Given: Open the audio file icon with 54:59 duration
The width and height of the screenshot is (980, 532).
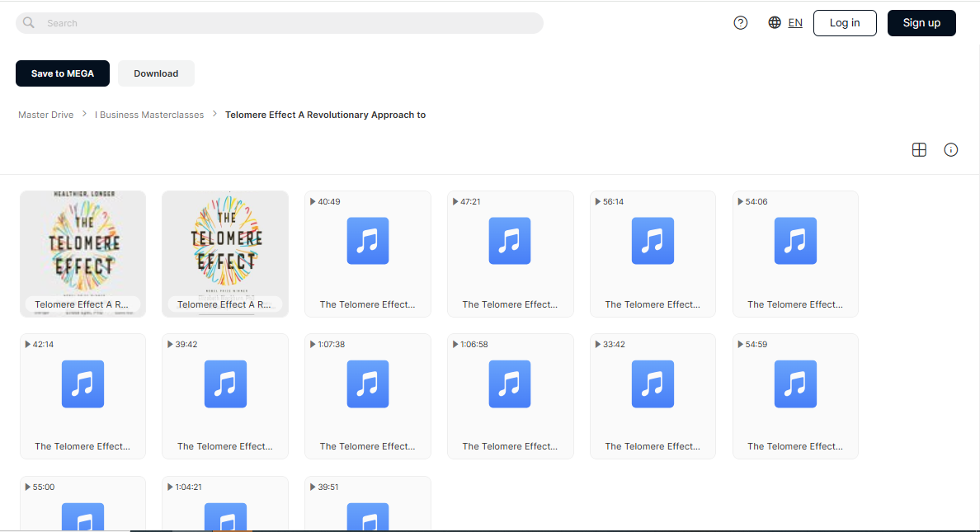Looking at the screenshot, I should 795,384.
